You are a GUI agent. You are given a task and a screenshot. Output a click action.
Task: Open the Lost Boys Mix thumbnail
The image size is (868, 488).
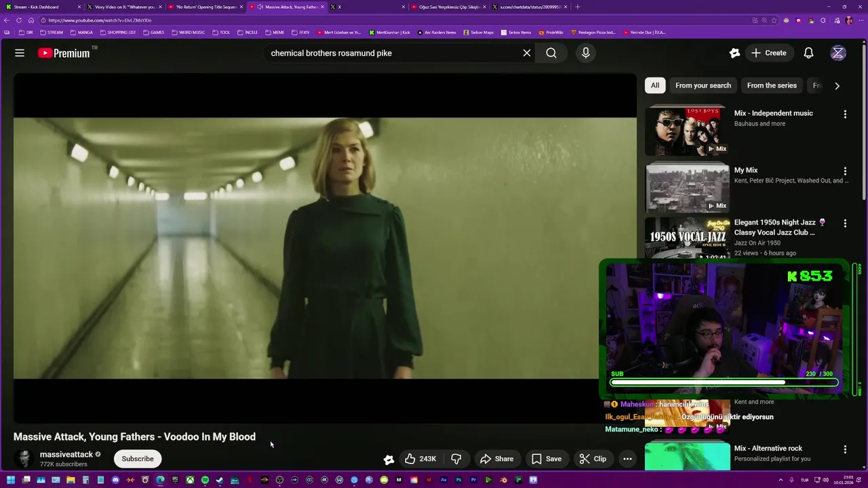click(687, 131)
